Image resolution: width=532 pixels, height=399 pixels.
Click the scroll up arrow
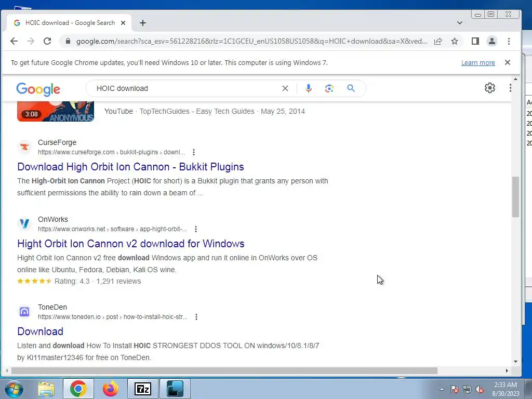click(516, 79)
